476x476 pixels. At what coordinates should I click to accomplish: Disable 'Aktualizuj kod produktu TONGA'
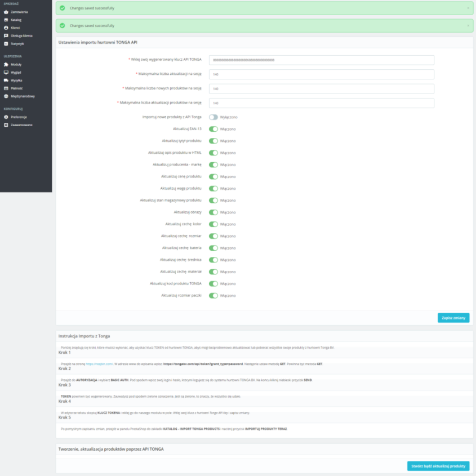pyautogui.click(x=213, y=283)
